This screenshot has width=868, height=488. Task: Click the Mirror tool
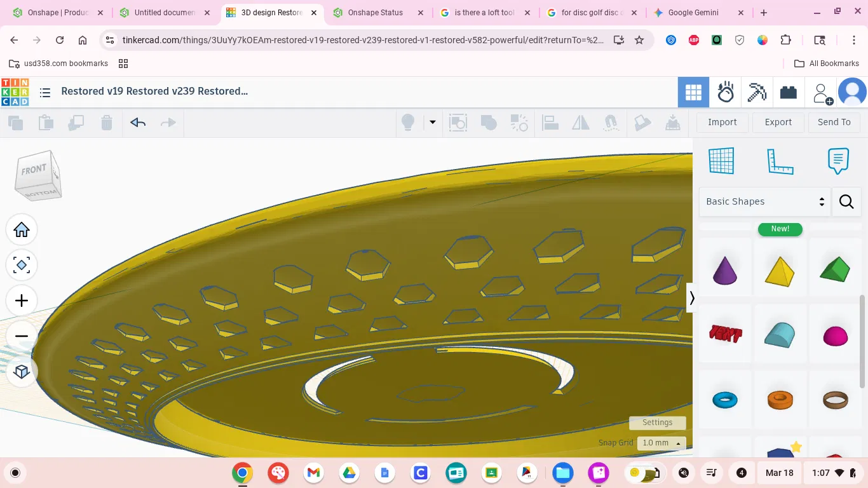tap(581, 123)
